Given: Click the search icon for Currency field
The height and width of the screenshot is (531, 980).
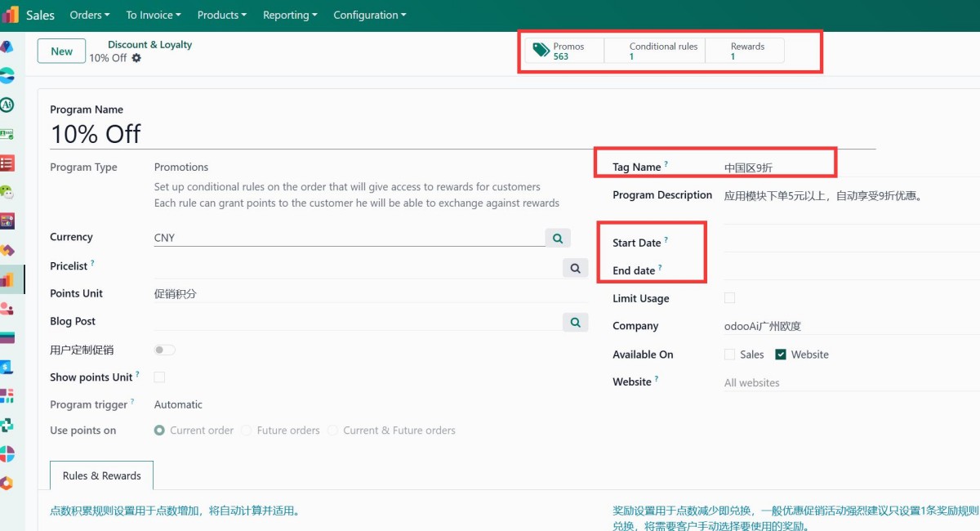Looking at the screenshot, I should click(558, 238).
